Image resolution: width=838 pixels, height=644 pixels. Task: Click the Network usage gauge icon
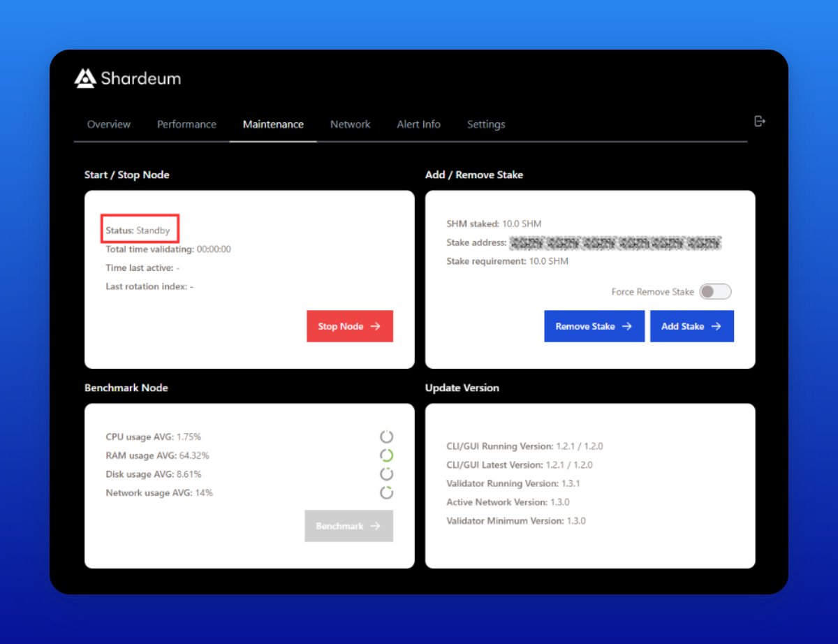386,492
